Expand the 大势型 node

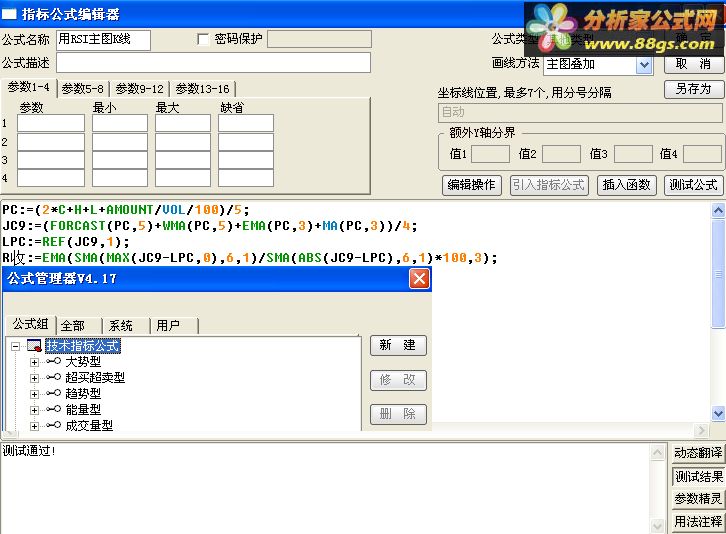(34, 362)
